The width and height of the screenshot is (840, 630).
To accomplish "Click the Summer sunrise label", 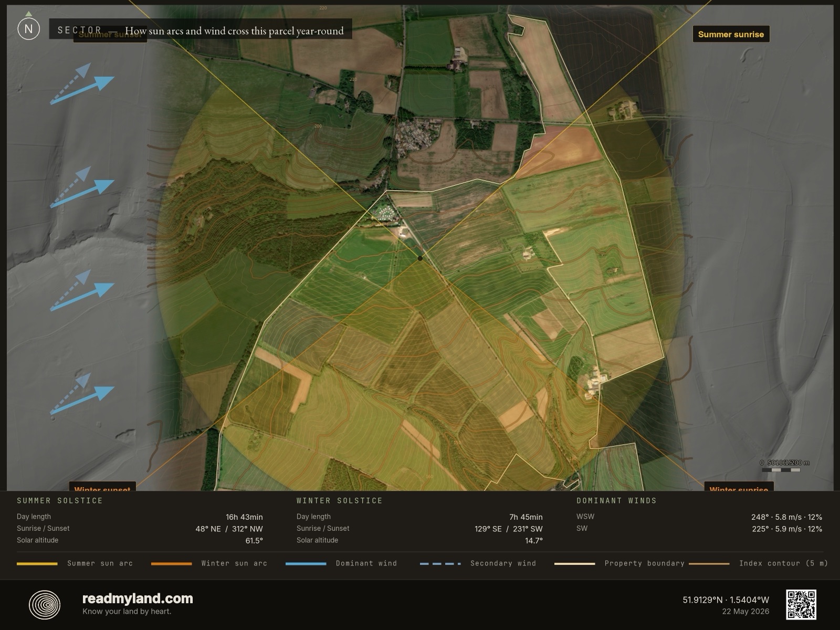I will click(x=731, y=34).
